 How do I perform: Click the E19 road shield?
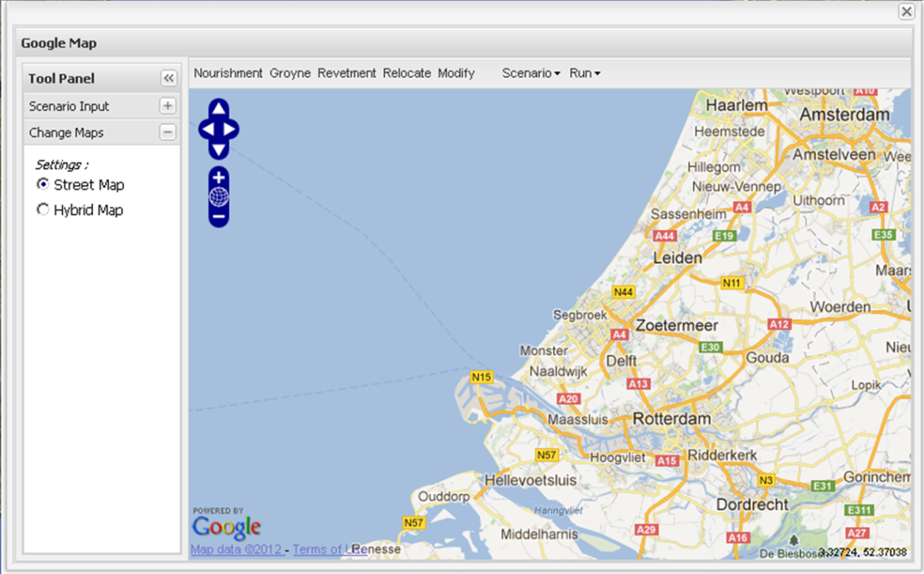(724, 236)
